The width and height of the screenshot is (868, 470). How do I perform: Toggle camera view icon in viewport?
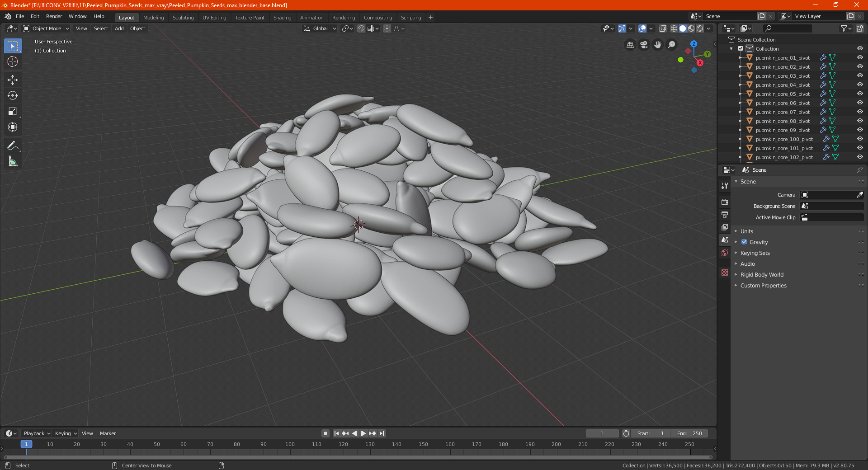[644, 45]
